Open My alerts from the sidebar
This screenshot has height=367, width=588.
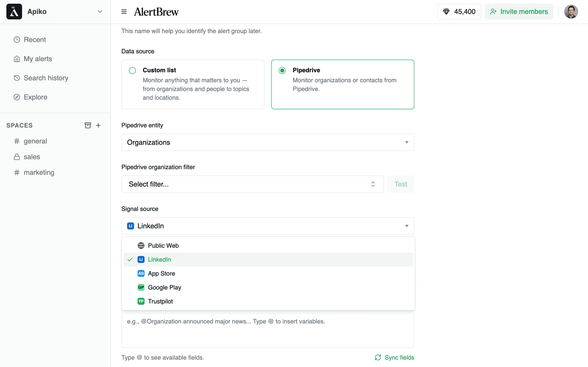coord(38,59)
